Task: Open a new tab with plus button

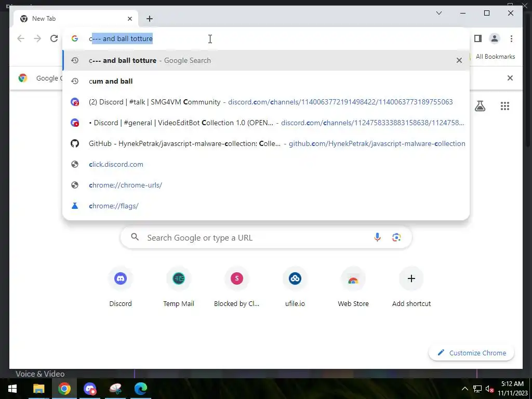Action: point(150,19)
